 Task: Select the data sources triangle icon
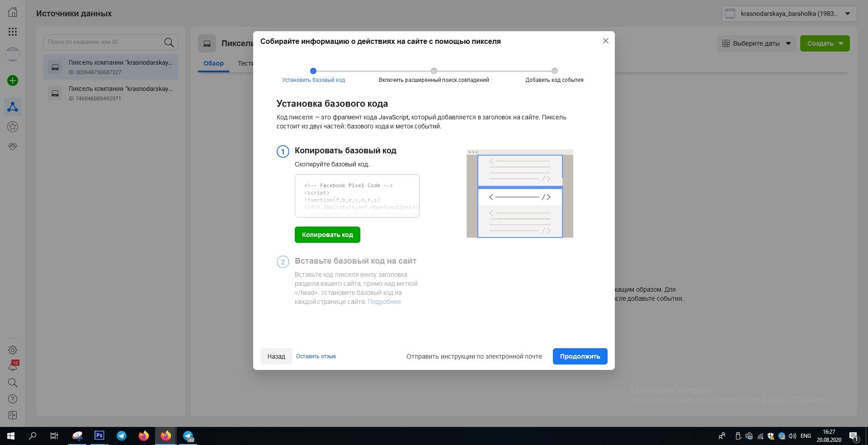pos(13,107)
